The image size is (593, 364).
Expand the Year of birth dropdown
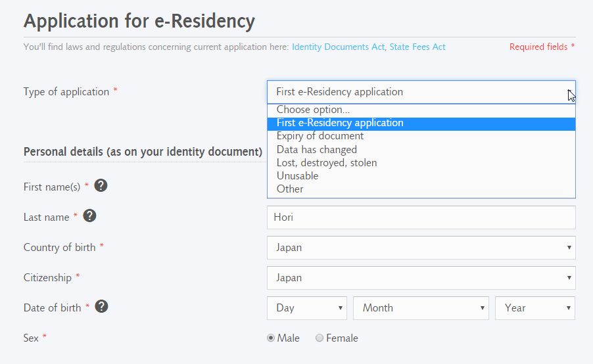click(535, 308)
